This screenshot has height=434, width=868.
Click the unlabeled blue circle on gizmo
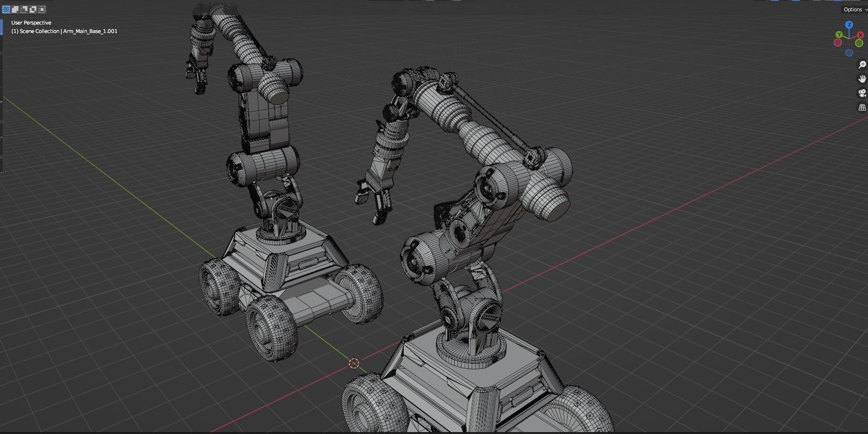849,53
